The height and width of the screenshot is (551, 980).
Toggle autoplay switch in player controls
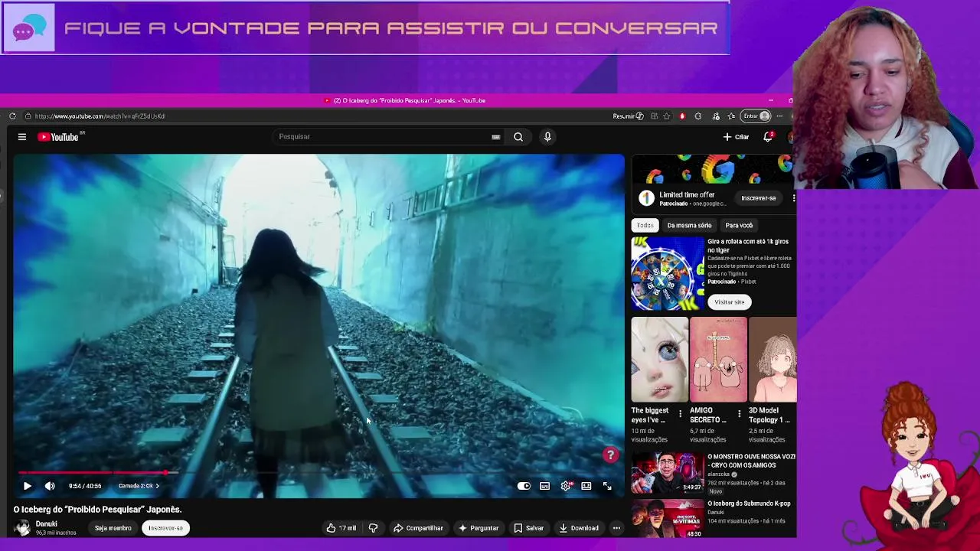pos(524,486)
